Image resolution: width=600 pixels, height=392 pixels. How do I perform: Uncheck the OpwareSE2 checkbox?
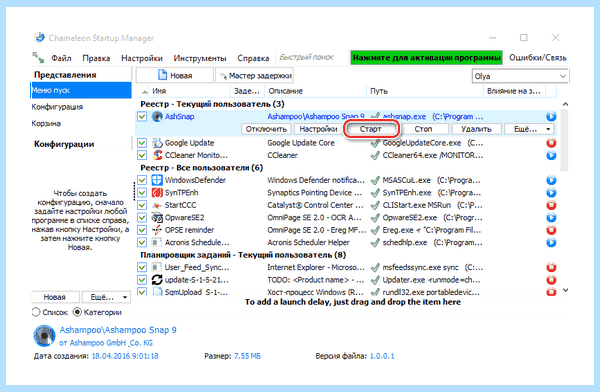point(142,217)
